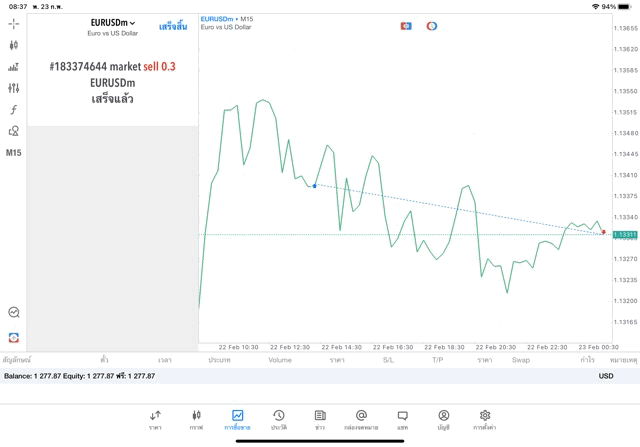
Task: Tap the USD currency label
Action: [606, 376]
